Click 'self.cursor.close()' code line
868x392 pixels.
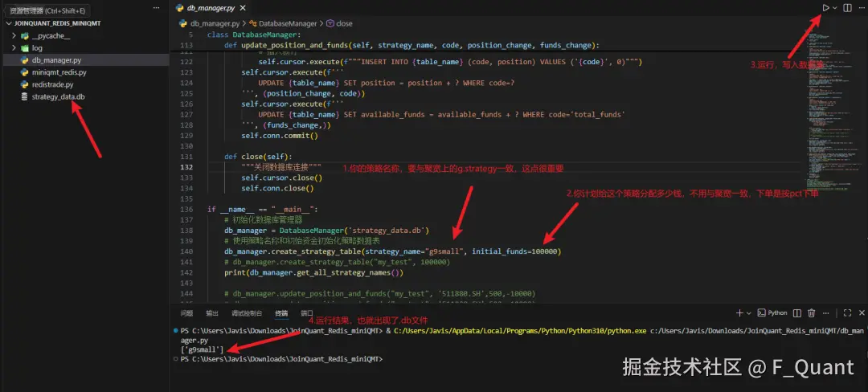(x=282, y=178)
